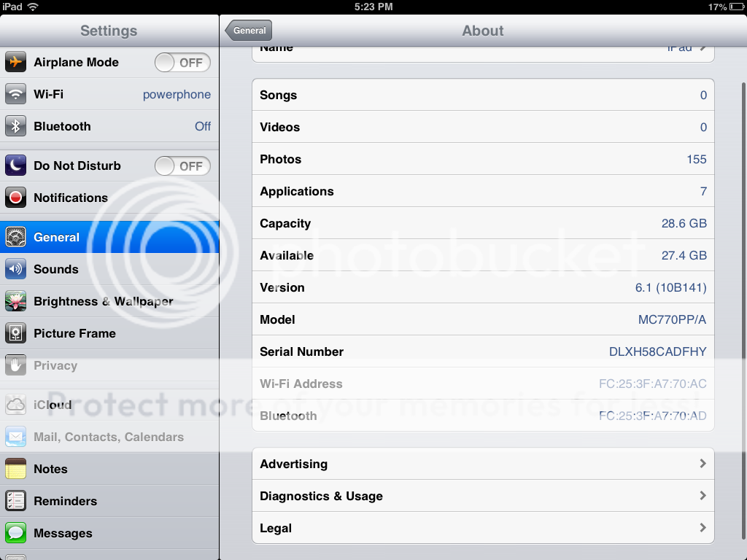
Task: Open Legal via its chevron
Action: tap(703, 528)
